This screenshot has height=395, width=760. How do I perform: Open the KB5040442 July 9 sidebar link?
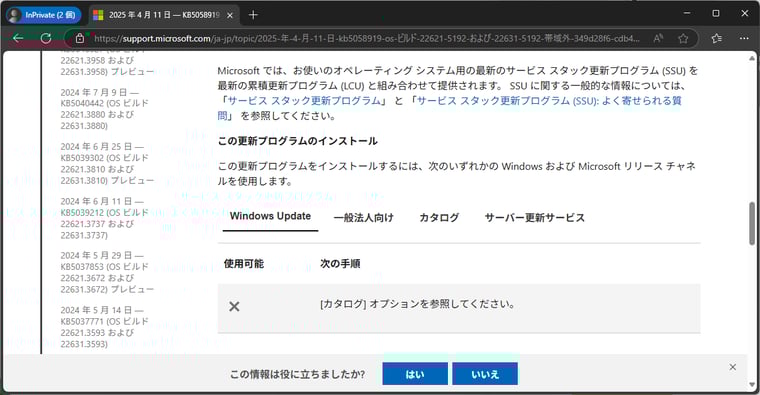104,109
